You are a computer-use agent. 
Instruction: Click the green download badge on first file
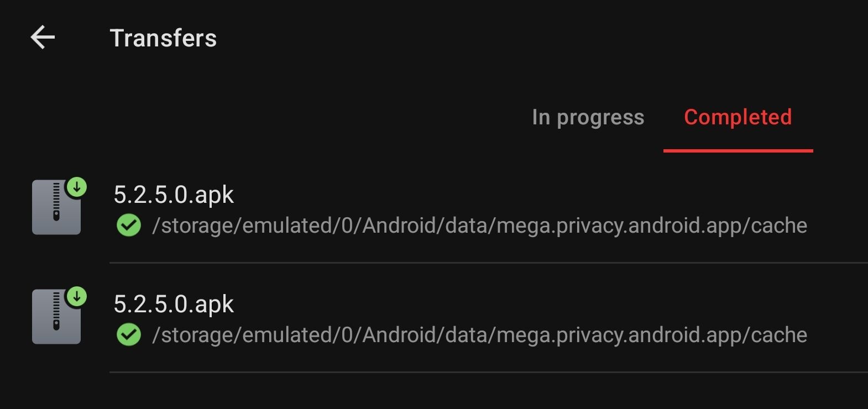(x=77, y=187)
